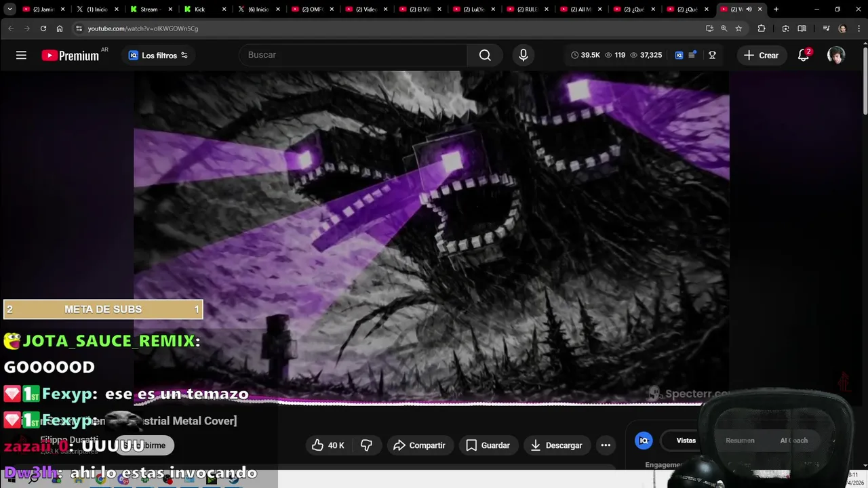This screenshot has height=488, width=868.
Task: Click the search magnifier button
Action: [x=485, y=55]
